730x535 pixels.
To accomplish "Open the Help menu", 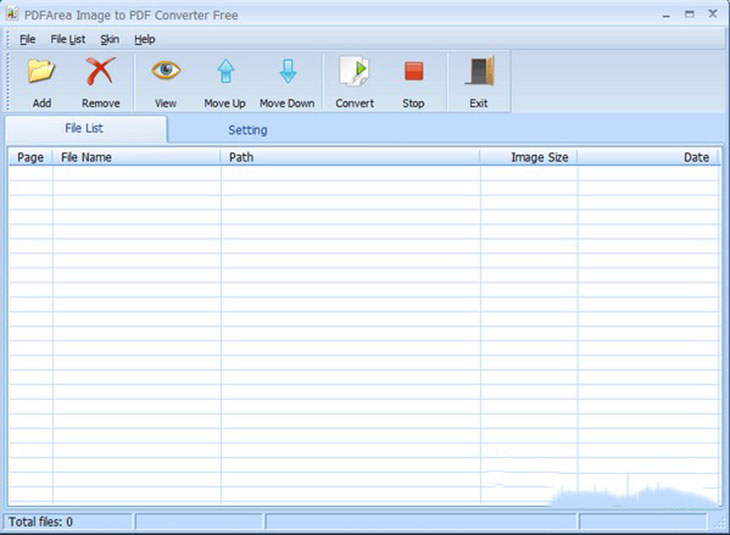I will pos(144,39).
